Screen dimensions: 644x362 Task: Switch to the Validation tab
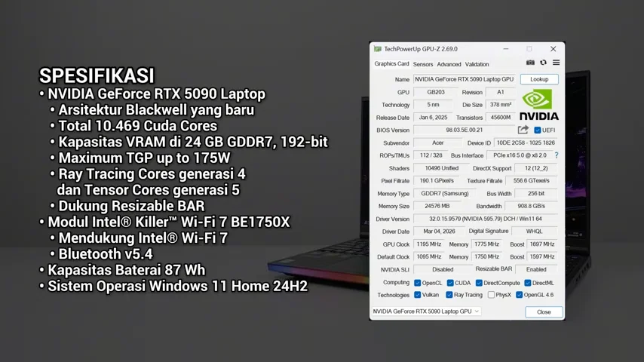point(477,64)
